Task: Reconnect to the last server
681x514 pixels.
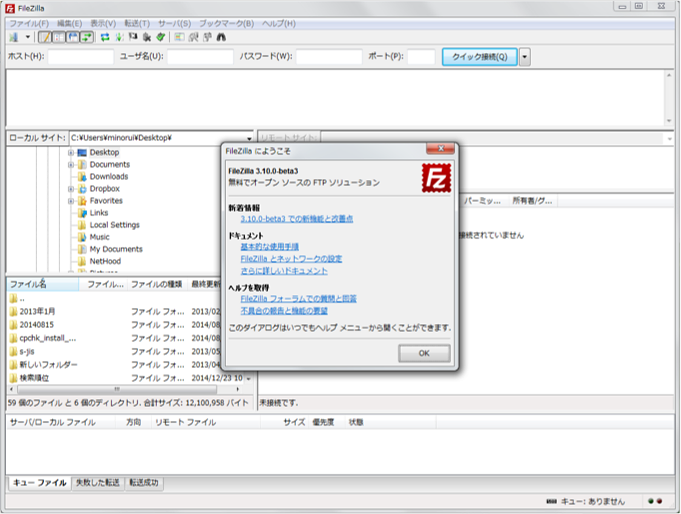Action: coord(161,37)
